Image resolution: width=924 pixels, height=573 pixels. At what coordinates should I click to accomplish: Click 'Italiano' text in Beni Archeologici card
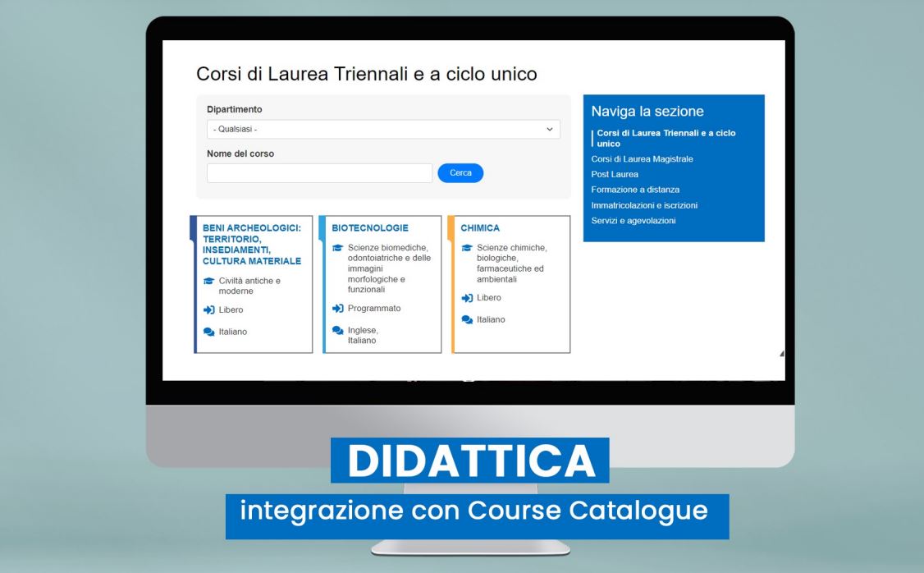(x=233, y=332)
